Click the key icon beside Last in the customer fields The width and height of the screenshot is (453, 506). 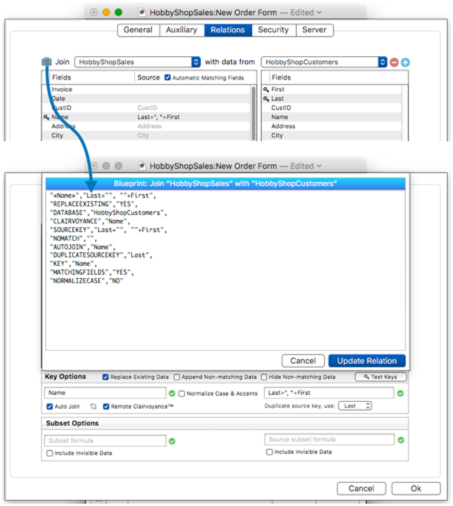pos(266,99)
